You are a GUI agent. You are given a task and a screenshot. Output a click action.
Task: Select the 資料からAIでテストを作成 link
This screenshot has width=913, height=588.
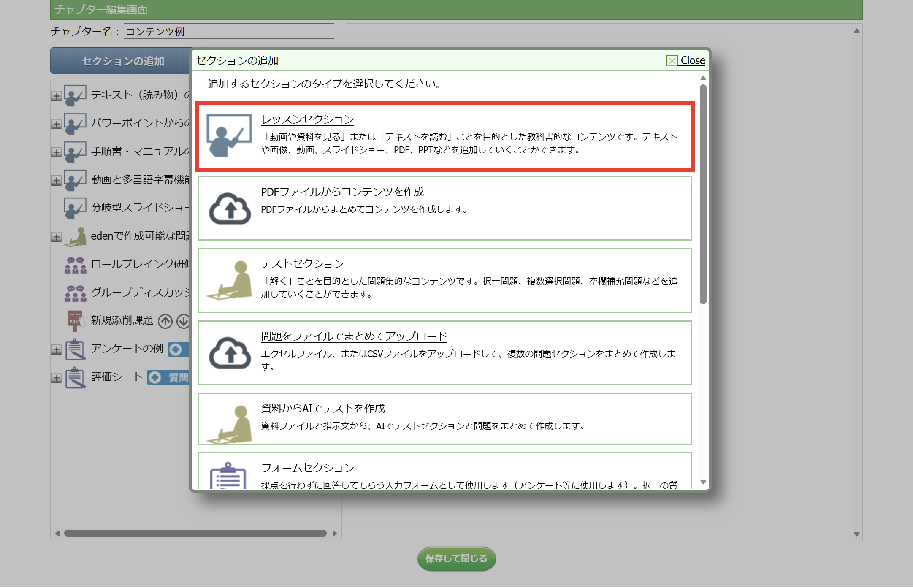pyautogui.click(x=323, y=408)
